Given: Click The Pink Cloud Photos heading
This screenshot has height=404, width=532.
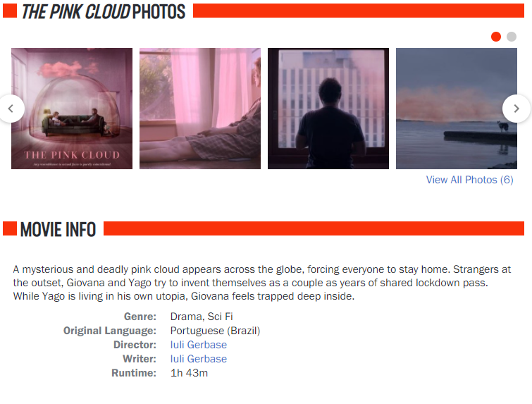Looking at the screenshot, I should (104, 11).
